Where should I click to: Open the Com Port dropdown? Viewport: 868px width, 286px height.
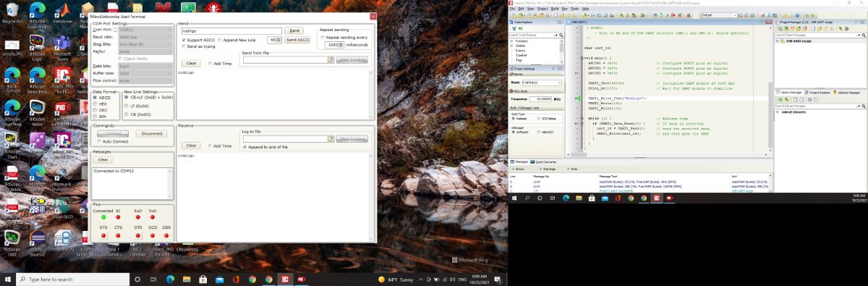click(145, 30)
